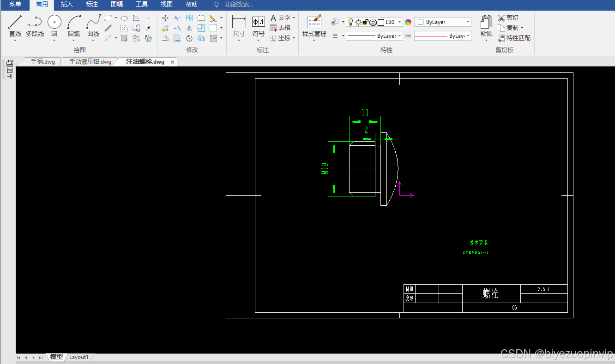Switch to the 标注 ribbon tab
The height and width of the screenshot is (364, 615).
[92, 5]
